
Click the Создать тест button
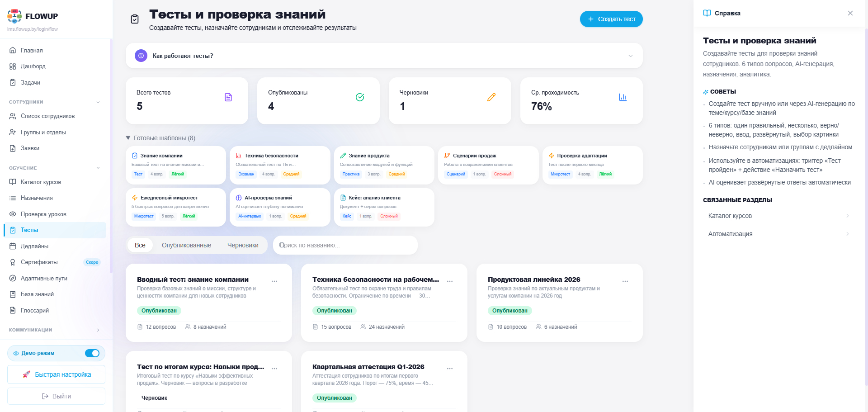pos(611,19)
